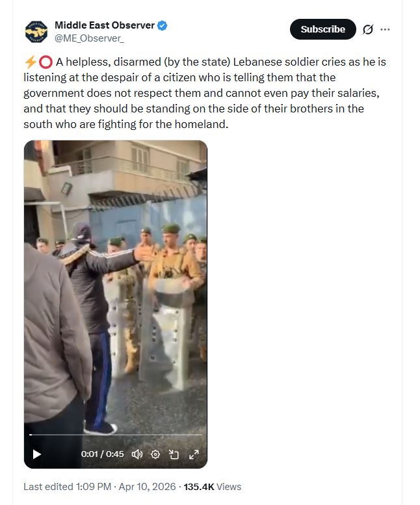Open the Apr 10, 2026 timestamp
Screen dimensions: 420x505
[147, 487]
